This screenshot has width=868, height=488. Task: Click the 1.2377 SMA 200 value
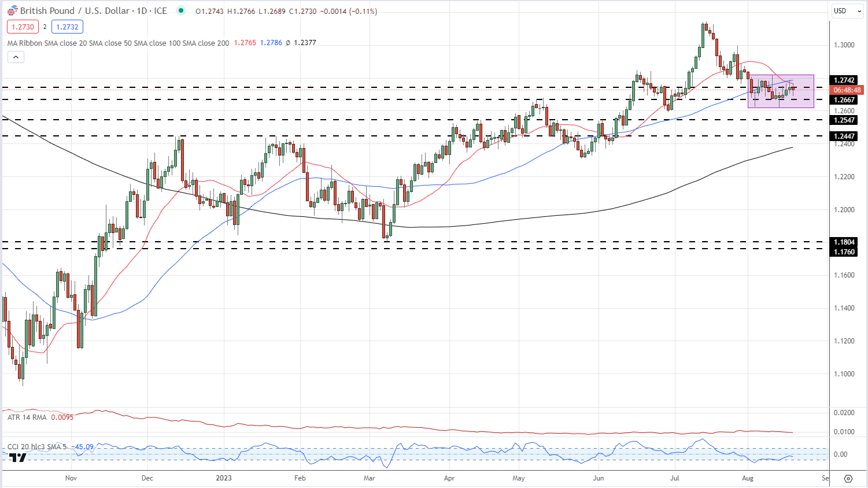(305, 43)
